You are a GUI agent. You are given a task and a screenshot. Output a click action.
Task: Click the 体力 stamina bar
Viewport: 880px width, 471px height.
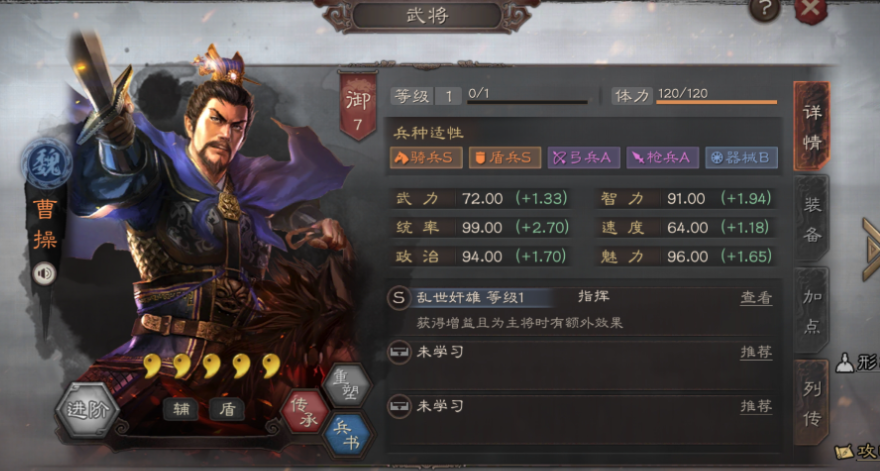pos(717,102)
